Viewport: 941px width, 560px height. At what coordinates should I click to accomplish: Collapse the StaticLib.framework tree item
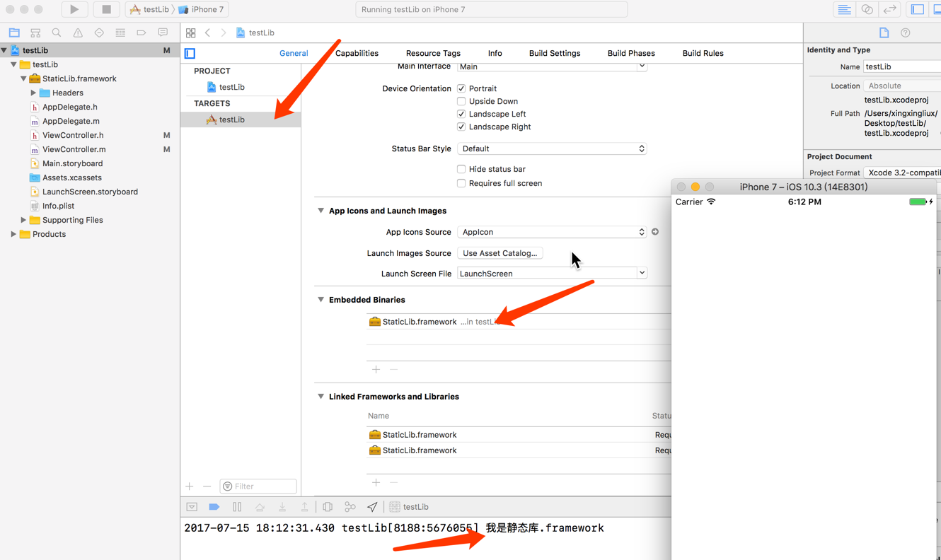23,78
